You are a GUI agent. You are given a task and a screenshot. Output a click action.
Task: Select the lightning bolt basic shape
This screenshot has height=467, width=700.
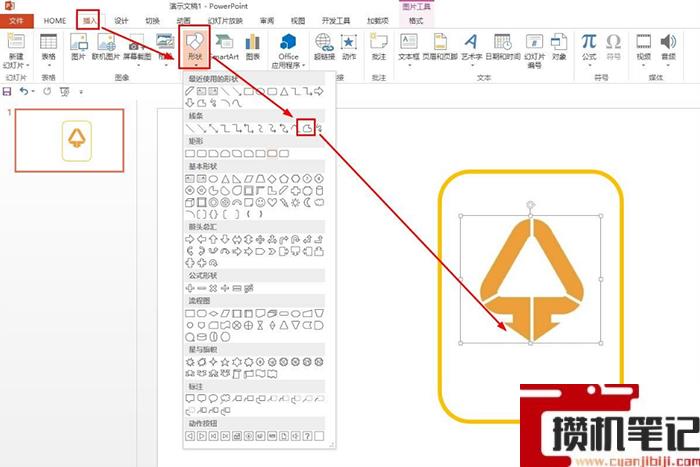coord(284,202)
